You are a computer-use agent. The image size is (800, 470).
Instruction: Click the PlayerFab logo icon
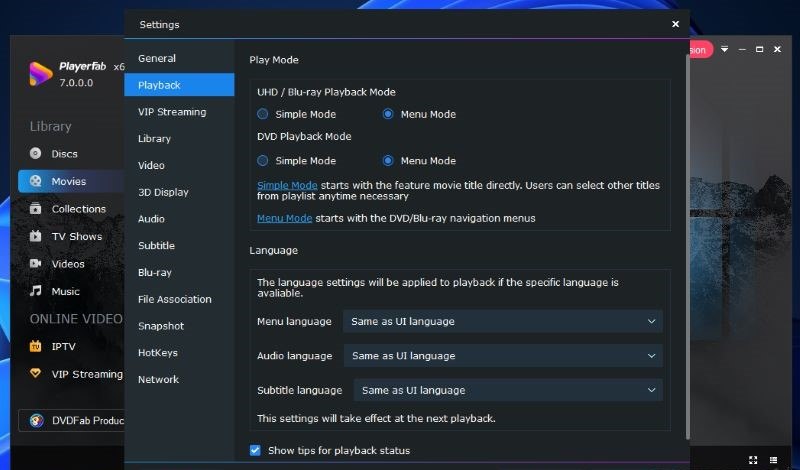tap(41, 74)
